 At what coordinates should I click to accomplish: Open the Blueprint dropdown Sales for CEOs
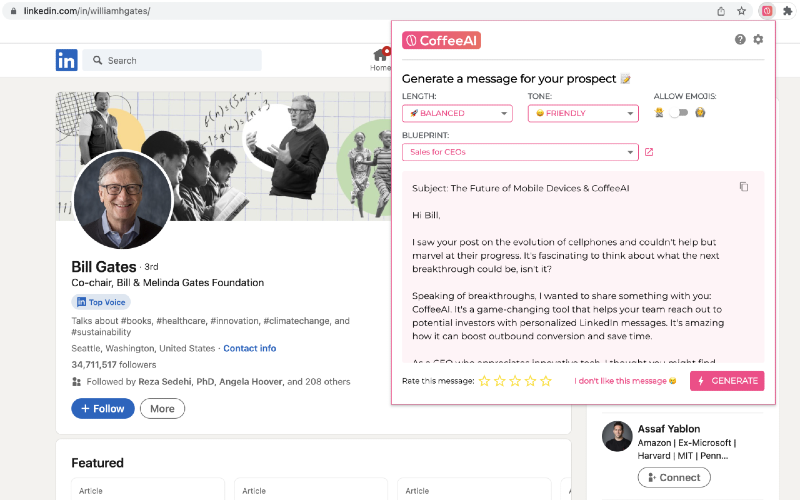[x=520, y=152]
